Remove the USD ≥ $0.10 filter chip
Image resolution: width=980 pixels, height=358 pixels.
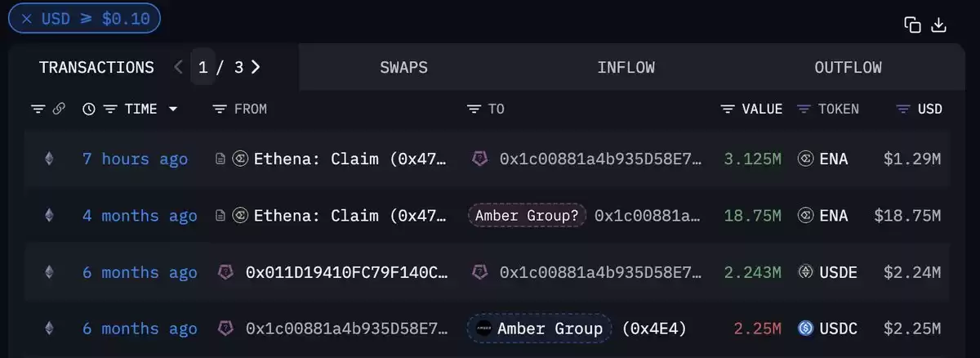point(27,18)
